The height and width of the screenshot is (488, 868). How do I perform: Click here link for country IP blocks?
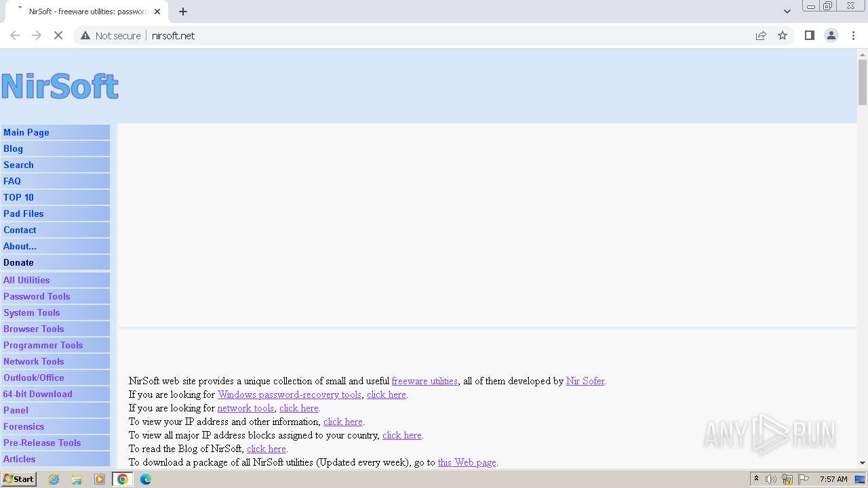coord(402,435)
